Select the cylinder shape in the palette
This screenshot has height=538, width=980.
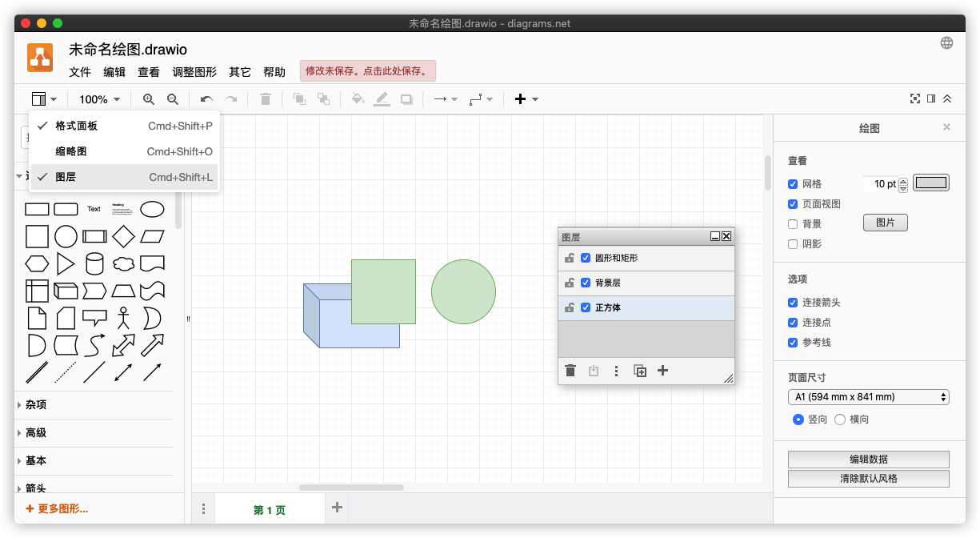point(94,263)
